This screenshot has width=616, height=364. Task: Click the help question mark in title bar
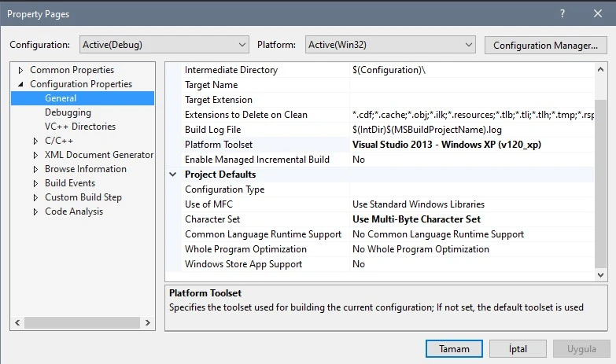[563, 13]
